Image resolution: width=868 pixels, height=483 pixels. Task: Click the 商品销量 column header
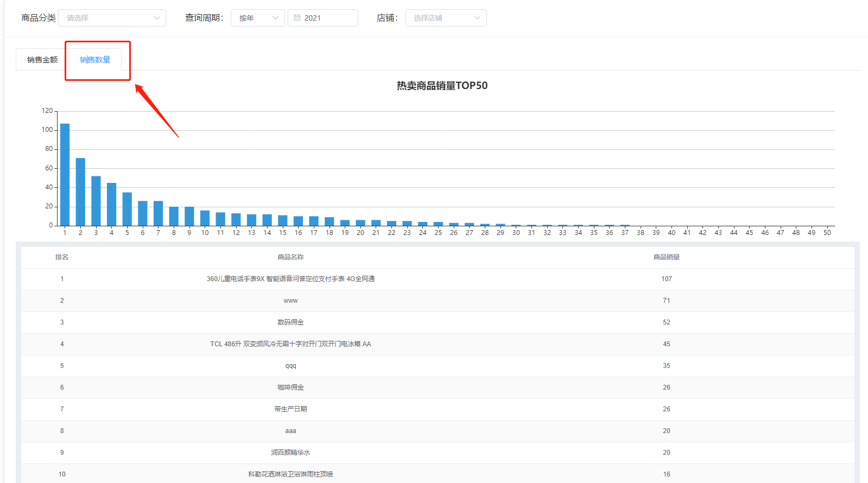[666, 257]
